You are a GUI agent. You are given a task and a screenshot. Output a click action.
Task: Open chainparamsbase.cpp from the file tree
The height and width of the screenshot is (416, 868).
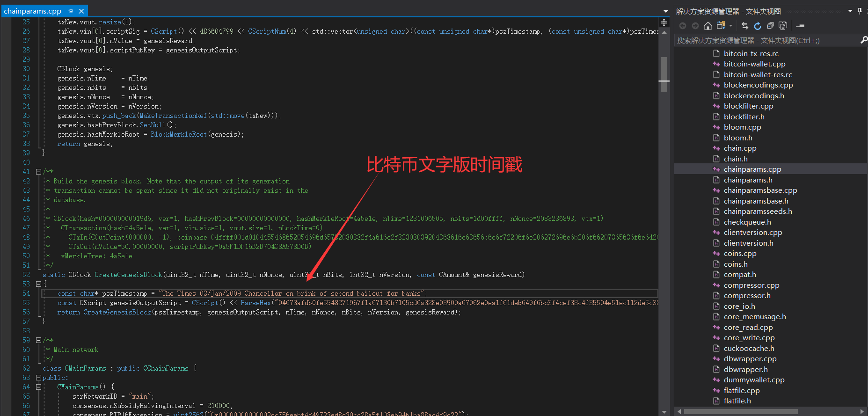(760, 190)
